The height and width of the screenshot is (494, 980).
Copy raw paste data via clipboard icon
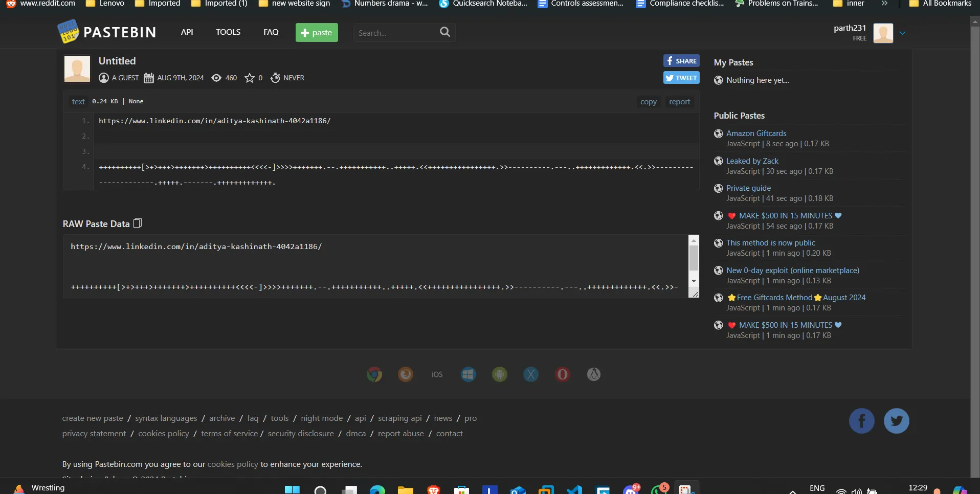coord(138,223)
